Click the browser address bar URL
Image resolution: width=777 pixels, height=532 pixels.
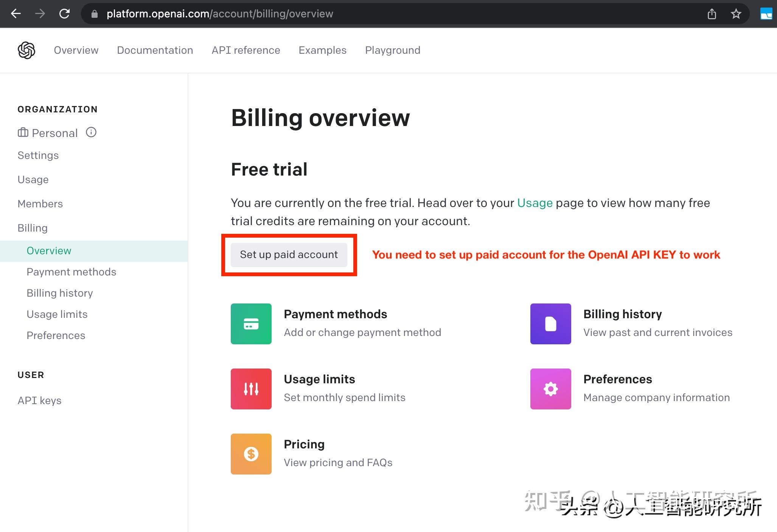(x=219, y=14)
